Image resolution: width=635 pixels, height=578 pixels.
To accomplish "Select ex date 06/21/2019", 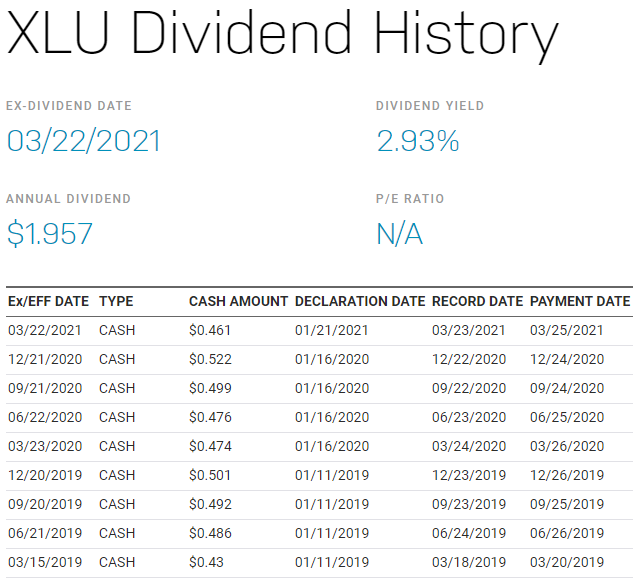I will point(45,533).
